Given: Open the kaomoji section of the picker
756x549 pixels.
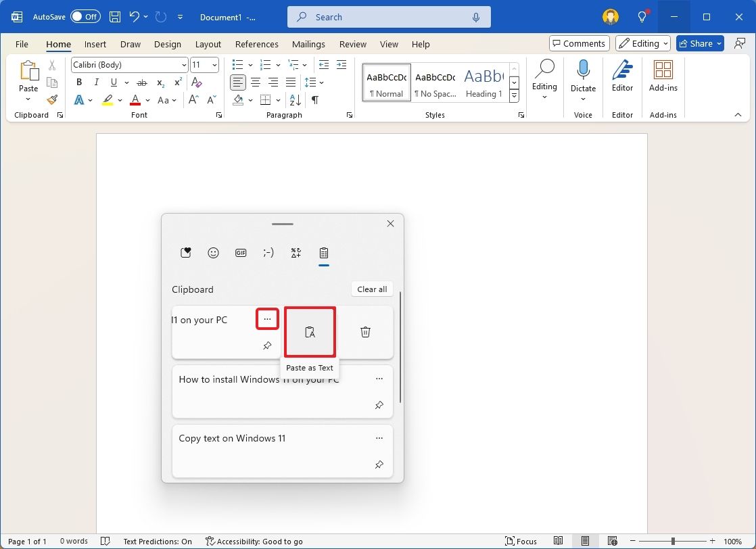Looking at the screenshot, I should pyautogui.click(x=268, y=252).
